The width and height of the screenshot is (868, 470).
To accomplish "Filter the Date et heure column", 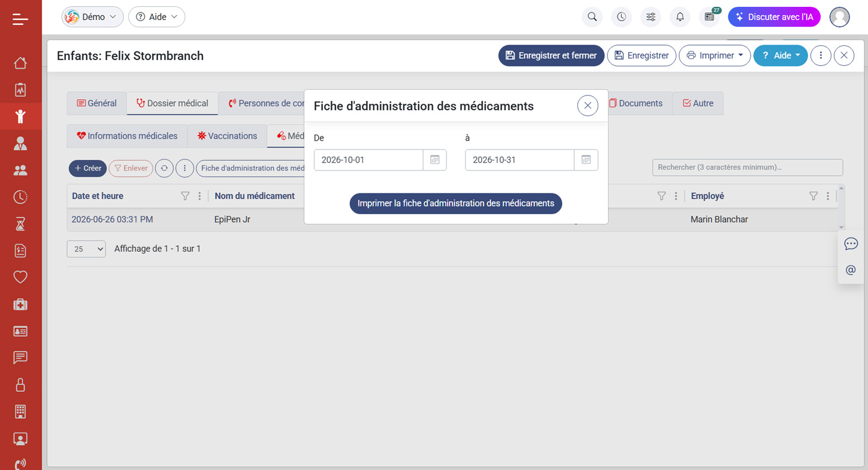I will 185,196.
